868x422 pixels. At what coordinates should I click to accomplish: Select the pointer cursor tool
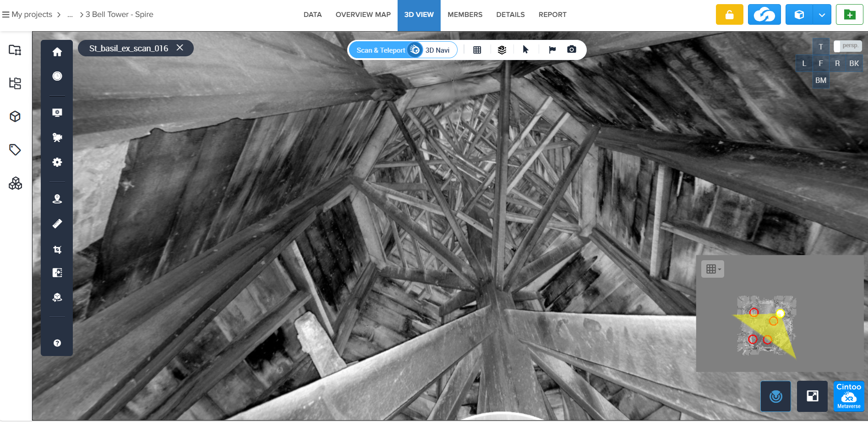(526, 49)
